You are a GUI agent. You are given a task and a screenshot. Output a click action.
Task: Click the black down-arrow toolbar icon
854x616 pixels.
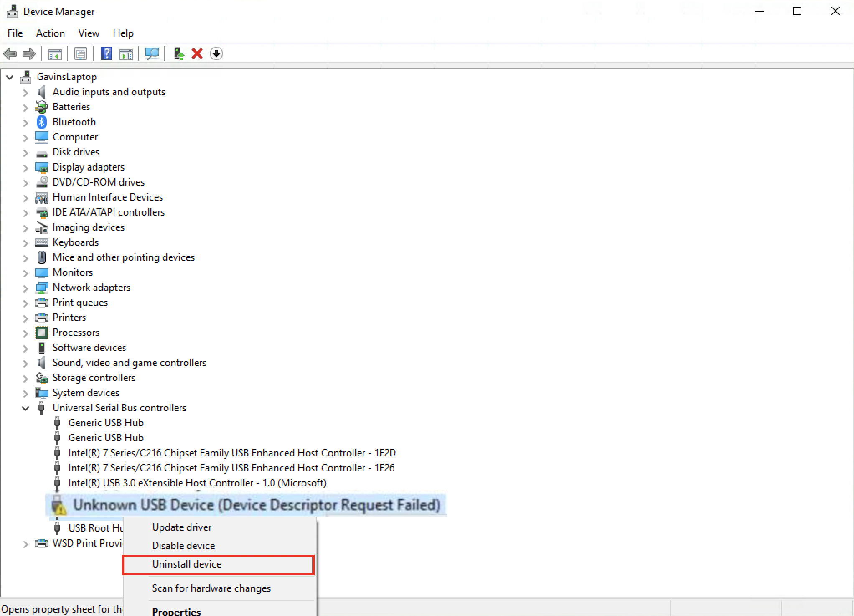pyautogui.click(x=216, y=54)
